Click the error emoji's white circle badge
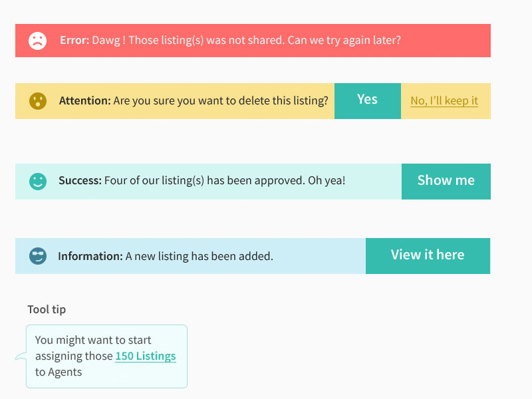The width and height of the screenshot is (532, 399). click(37, 40)
